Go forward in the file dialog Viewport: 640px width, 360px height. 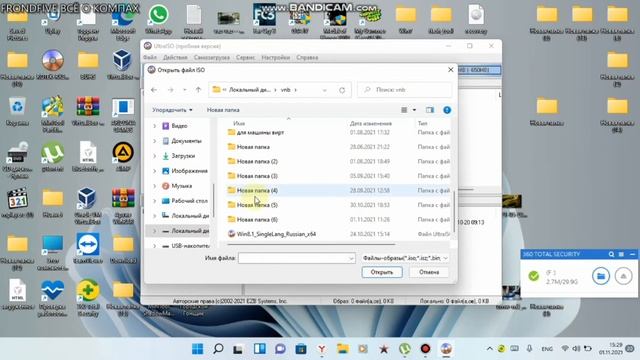tap(171, 90)
